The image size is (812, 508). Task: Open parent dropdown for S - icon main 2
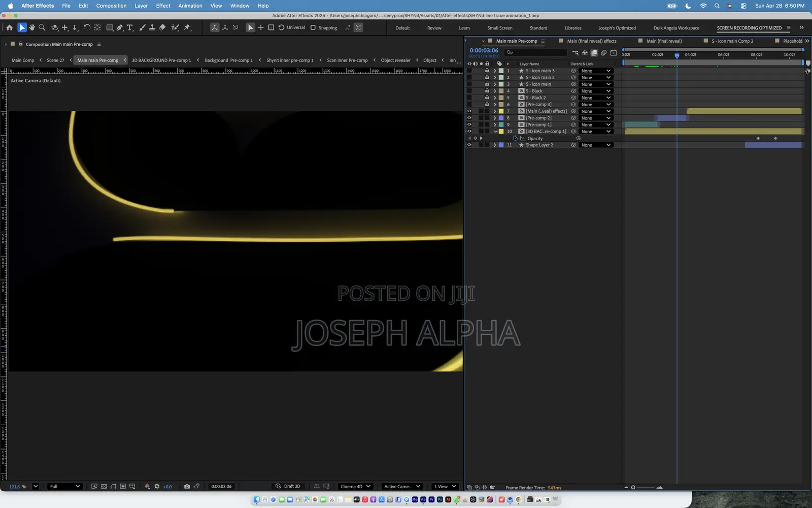tap(596, 77)
